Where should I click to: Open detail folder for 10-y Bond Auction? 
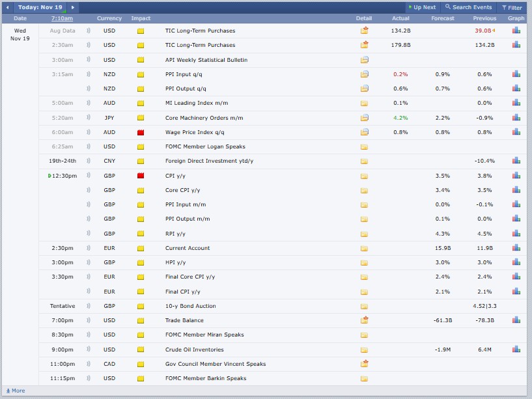point(364,306)
